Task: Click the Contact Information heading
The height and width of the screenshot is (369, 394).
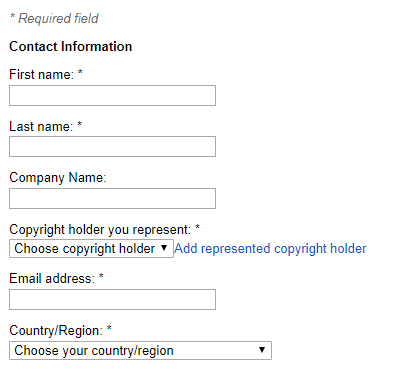Action: click(71, 46)
